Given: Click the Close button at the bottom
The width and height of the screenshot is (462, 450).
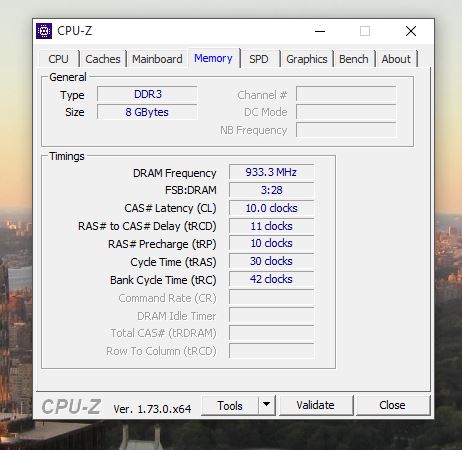Looking at the screenshot, I should point(393,405).
